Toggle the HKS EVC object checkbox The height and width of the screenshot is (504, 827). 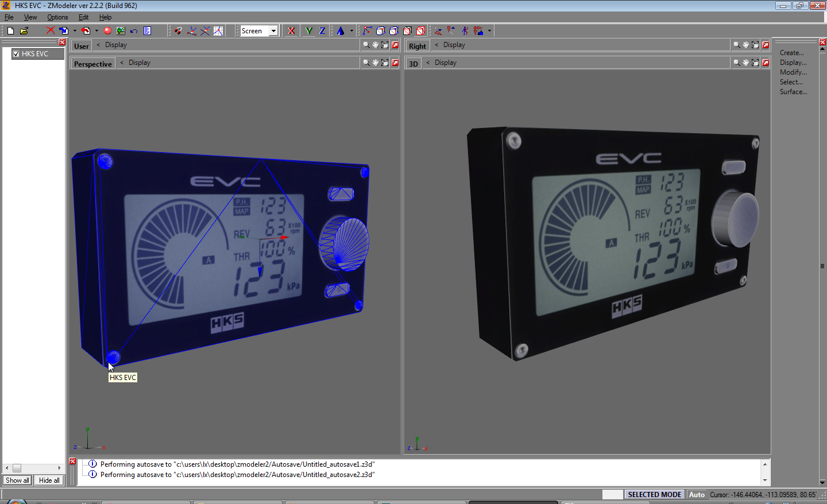(x=16, y=54)
